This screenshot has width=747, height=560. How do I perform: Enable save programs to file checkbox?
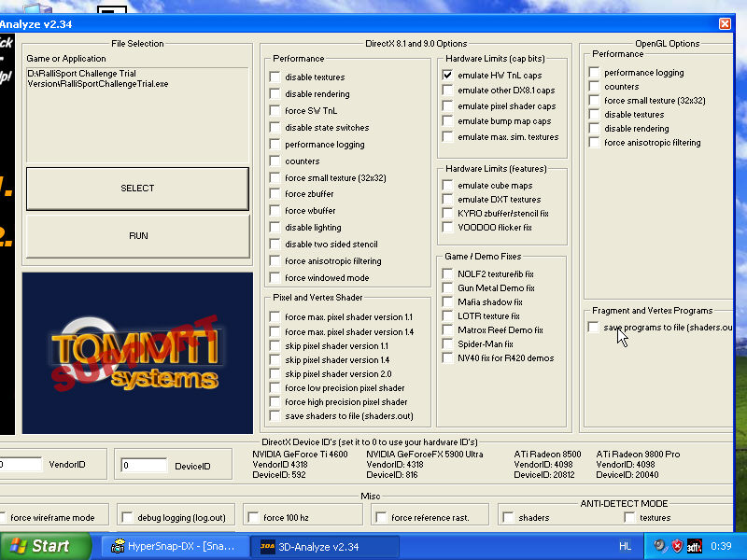point(593,328)
